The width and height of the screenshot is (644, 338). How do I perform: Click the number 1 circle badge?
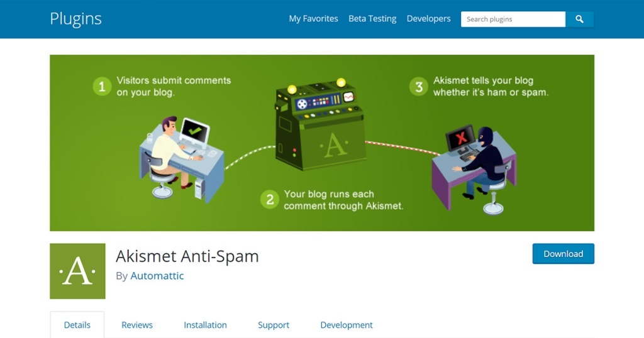click(102, 87)
